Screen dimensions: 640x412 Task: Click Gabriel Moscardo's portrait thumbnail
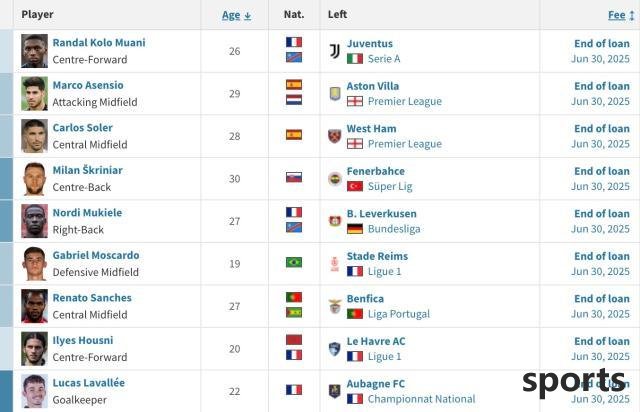[34, 264]
